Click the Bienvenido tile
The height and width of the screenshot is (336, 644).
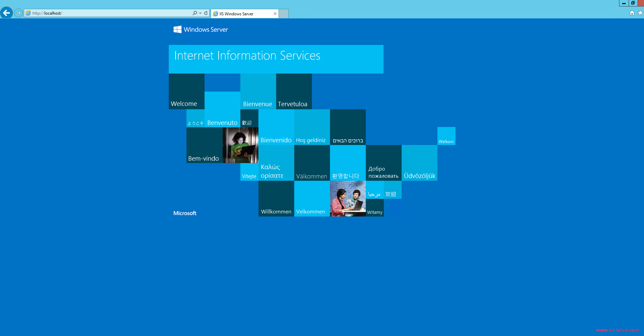276,127
